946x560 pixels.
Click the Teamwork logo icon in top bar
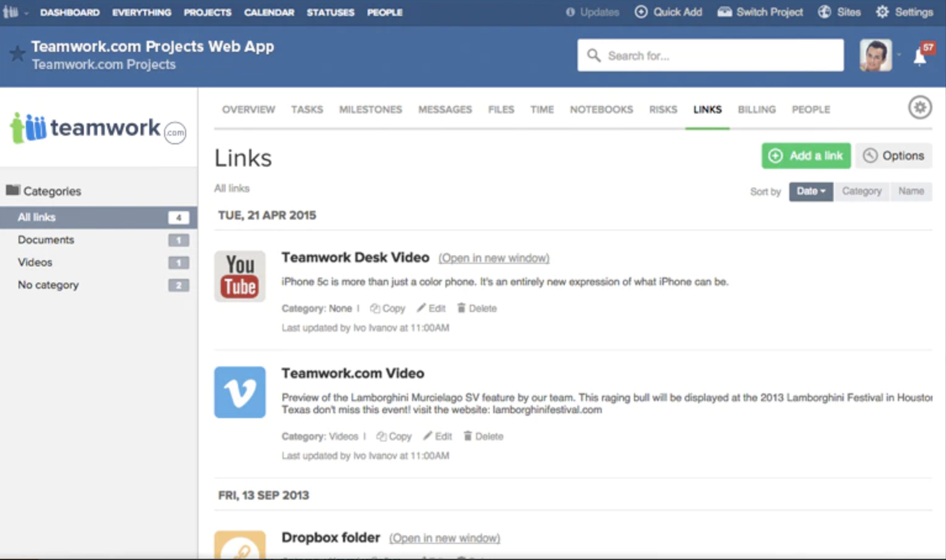(10, 12)
